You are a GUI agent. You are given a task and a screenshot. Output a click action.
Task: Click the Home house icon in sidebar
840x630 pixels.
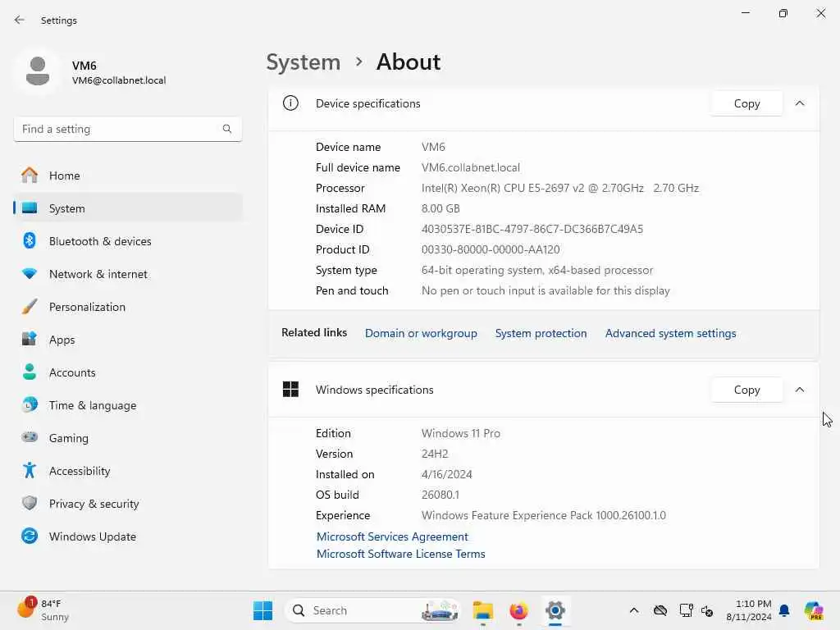click(x=30, y=176)
